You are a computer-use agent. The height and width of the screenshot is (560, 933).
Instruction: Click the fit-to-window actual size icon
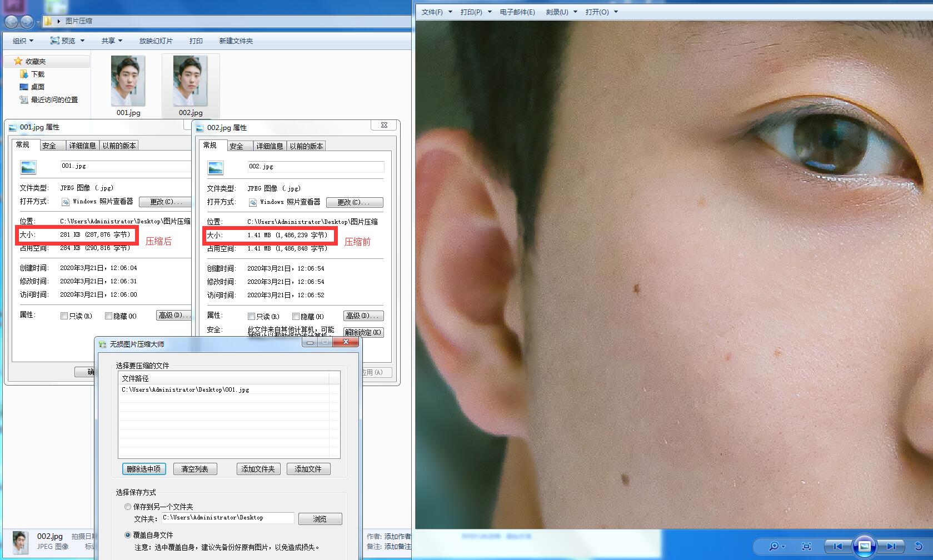pos(806,546)
